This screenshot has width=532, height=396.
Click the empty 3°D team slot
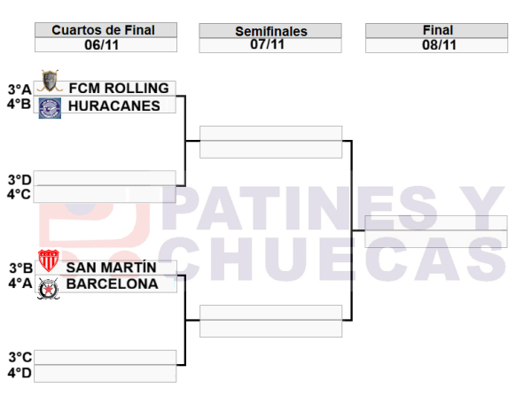[106, 178]
